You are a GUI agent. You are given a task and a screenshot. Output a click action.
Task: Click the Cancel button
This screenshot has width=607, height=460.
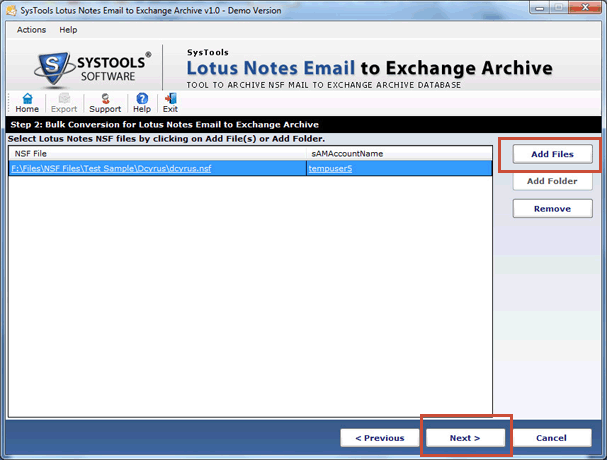tap(551, 438)
